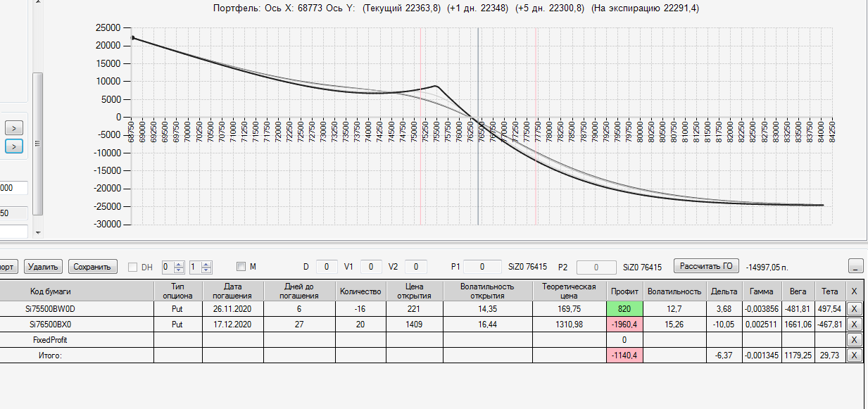868x409 pixels.
Task: Click the quantity cell showing -16
Action: [360, 308]
